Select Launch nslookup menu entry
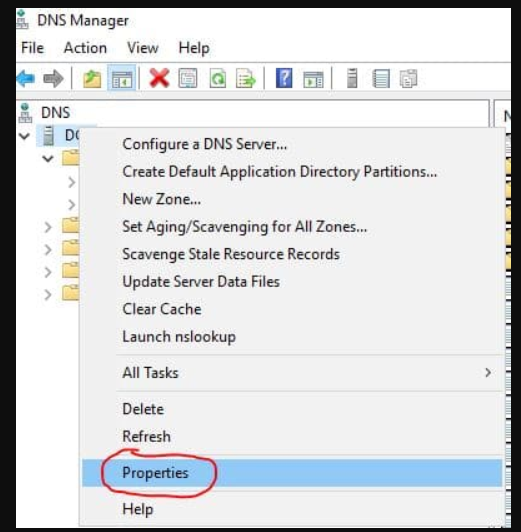The width and height of the screenshot is (521, 532). (x=179, y=337)
